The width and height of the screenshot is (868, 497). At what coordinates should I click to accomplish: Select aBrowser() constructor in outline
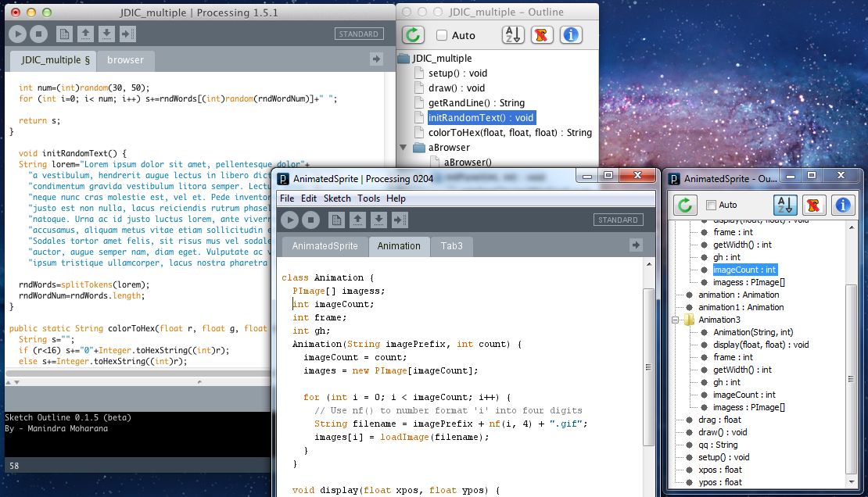[x=467, y=163]
